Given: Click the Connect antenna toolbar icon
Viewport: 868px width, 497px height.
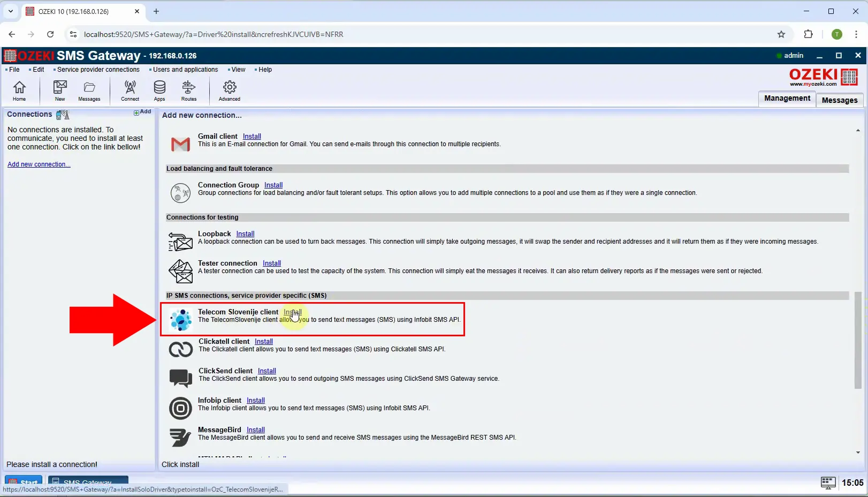Looking at the screenshot, I should (130, 90).
